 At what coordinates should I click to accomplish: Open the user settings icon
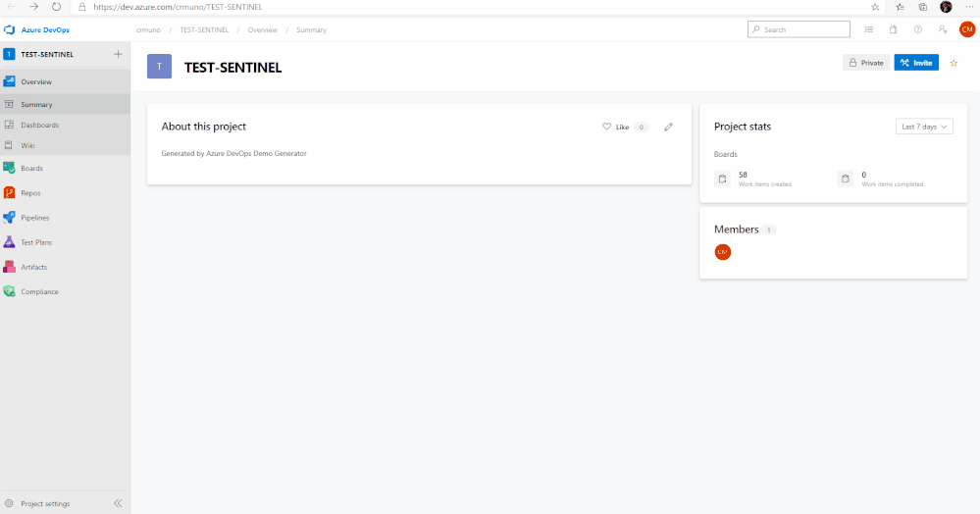[x=943, y=29]
